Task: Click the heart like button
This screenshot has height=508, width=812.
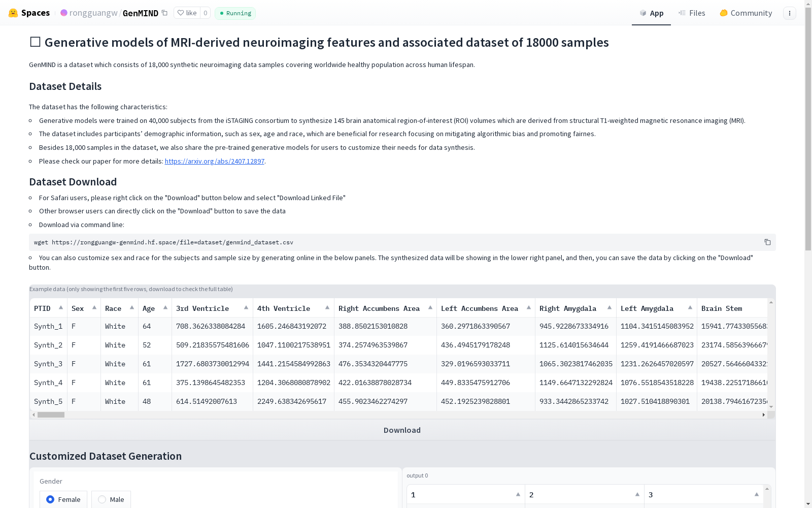Action: click(187, 13)
